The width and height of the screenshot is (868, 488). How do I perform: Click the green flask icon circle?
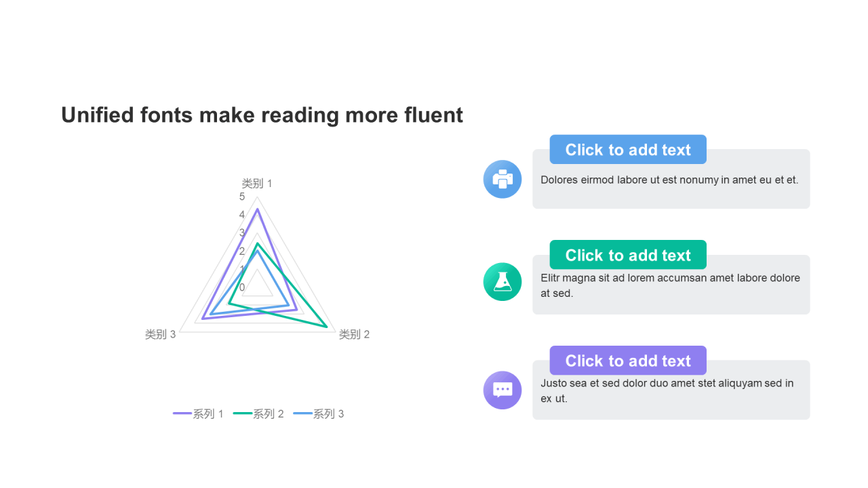(x=502, y=281)
